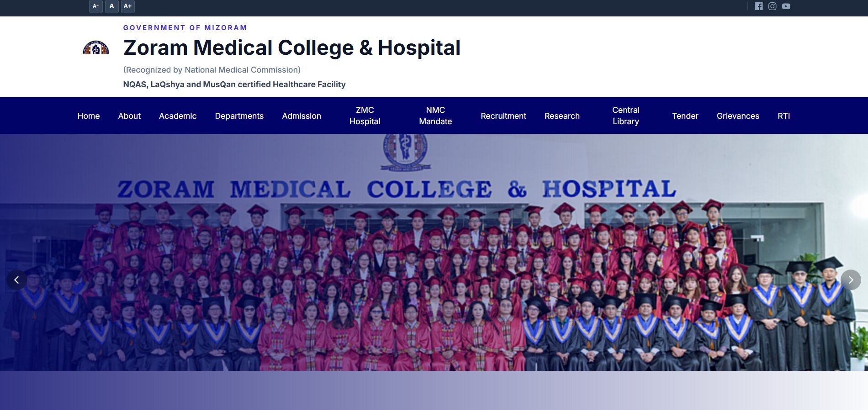Open the Grievances menu item
Image resolution: width=868 pixels, height=410 pixels.
738,116
